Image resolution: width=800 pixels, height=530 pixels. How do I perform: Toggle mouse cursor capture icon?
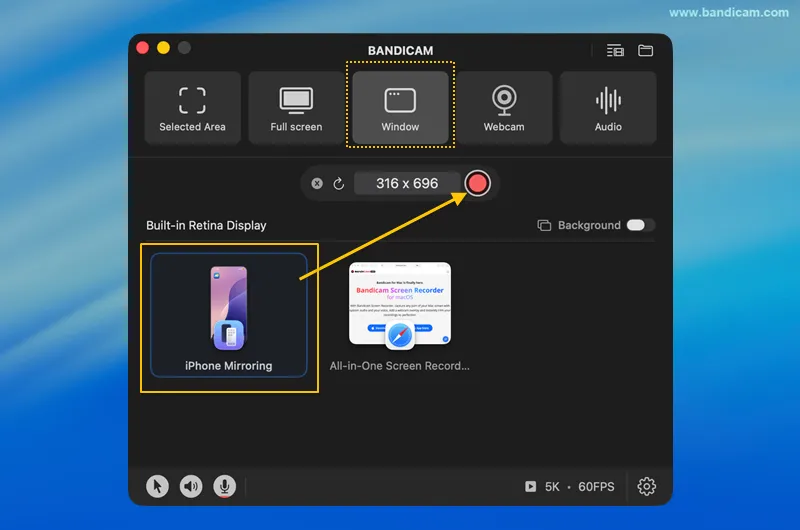pos(157,486)
